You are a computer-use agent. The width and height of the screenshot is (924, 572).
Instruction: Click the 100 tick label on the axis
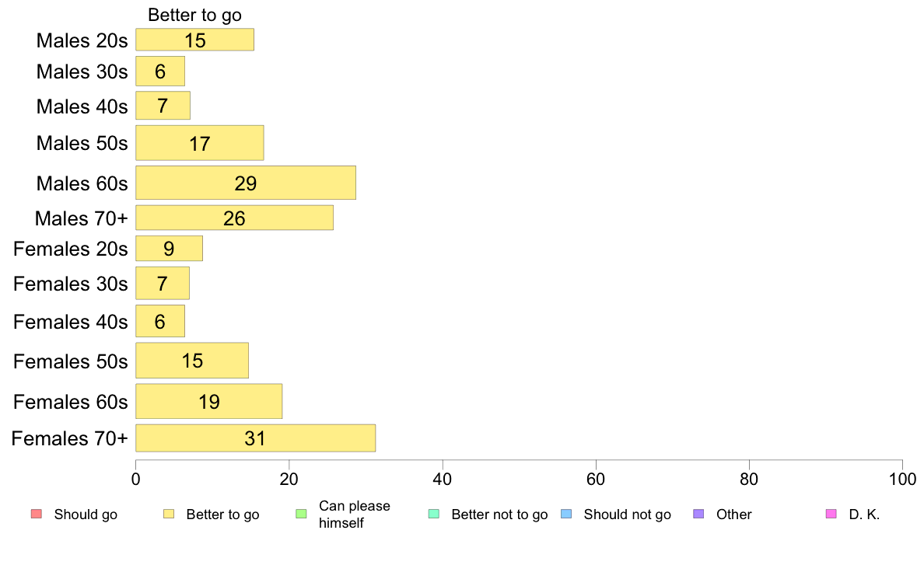point(902,480)
